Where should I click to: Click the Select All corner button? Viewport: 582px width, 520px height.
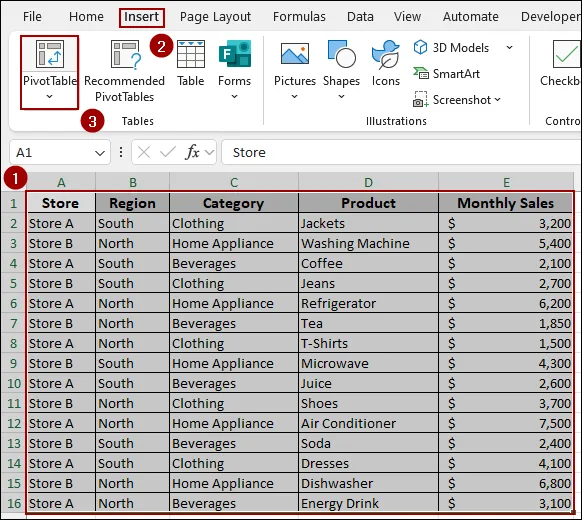[x=14, y=182]
